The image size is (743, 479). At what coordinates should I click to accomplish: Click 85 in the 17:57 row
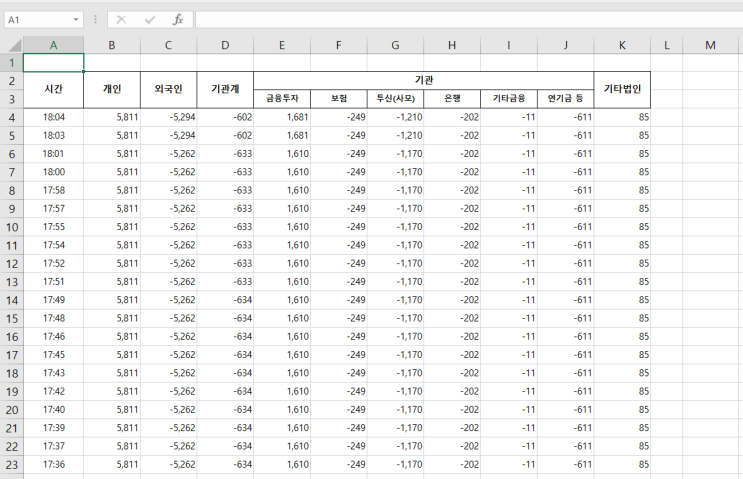[x=622, y=208]
